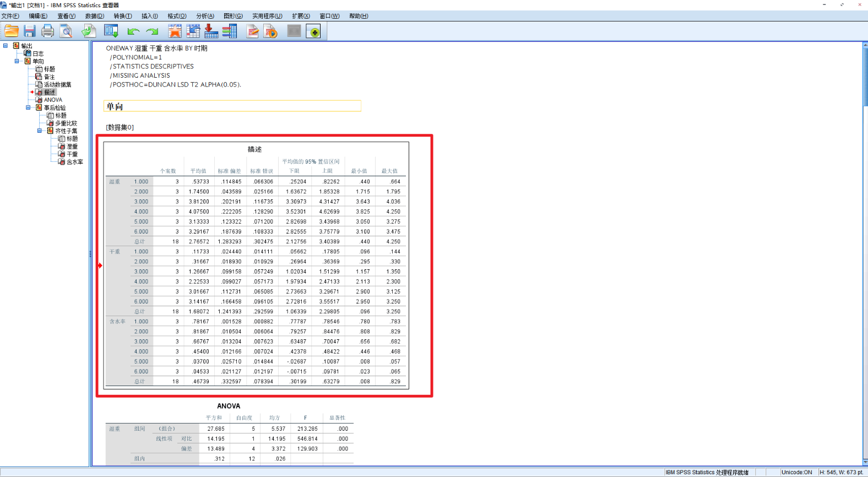Viewport: 868px width, 477px height.
Task: Open a file with the folder icon
Action: click(12, 31)
